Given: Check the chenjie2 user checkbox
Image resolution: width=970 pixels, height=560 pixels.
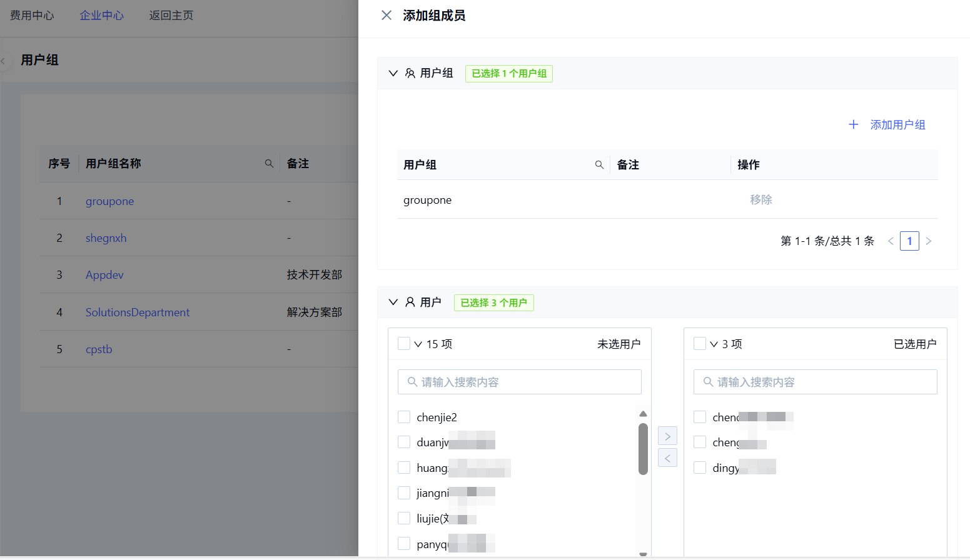Looking at the screenshot, I should pos(404,417).
